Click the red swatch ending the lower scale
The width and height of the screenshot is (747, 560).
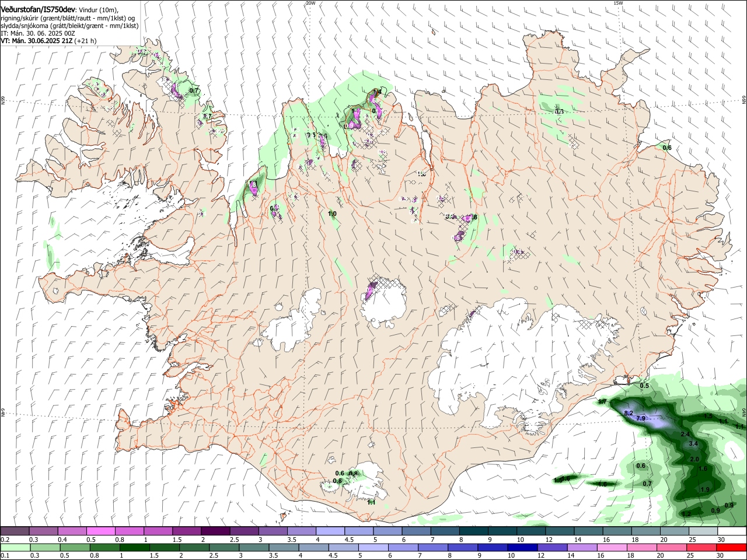click(731, 547)
